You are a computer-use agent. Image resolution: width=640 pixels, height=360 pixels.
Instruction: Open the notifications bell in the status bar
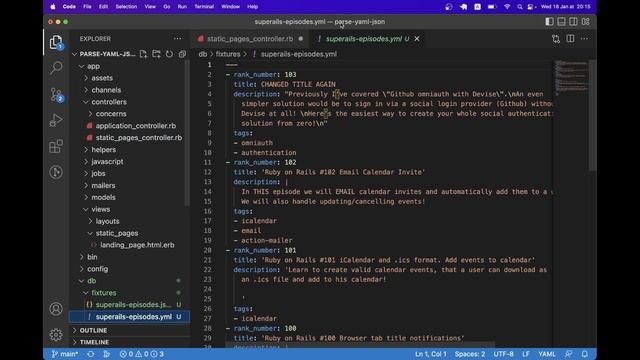click(585, 354)
